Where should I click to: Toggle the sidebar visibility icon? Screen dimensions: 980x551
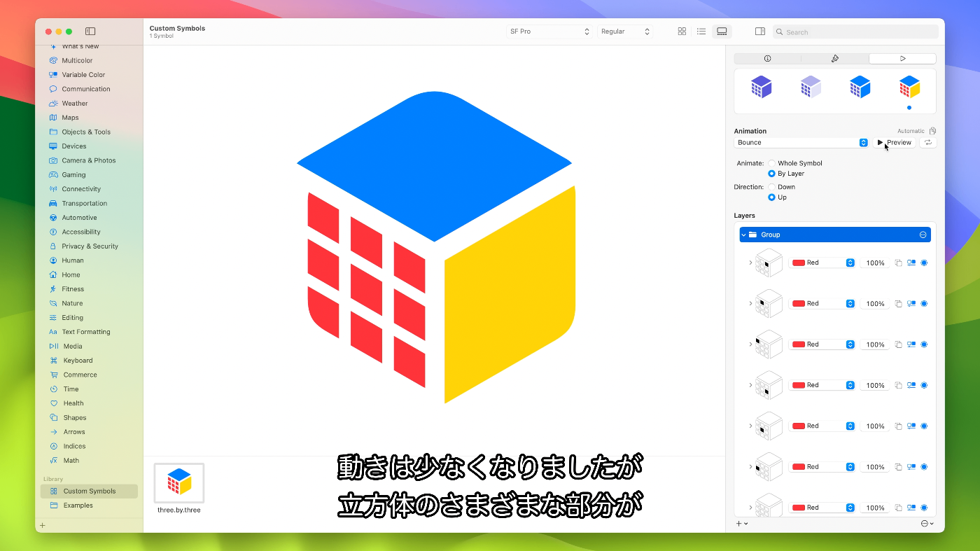point(90,32)
